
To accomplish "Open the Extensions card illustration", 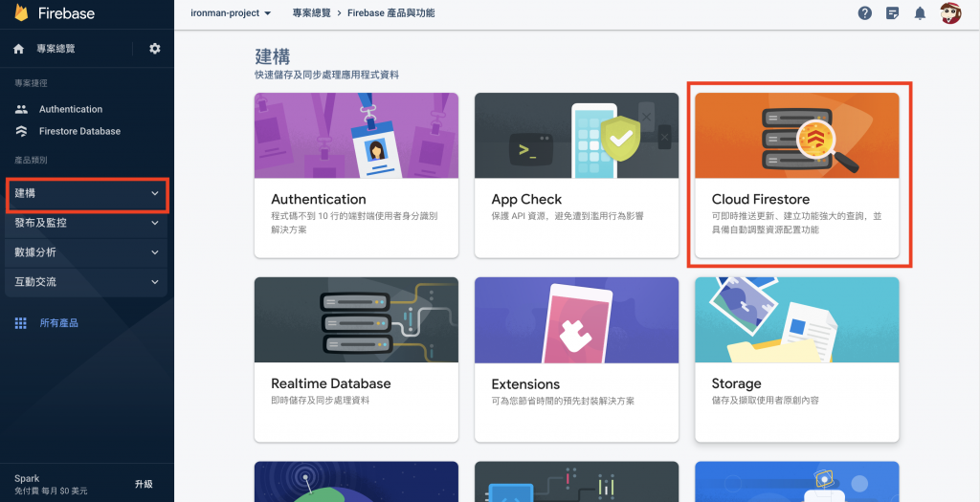I will click(576, 319).
